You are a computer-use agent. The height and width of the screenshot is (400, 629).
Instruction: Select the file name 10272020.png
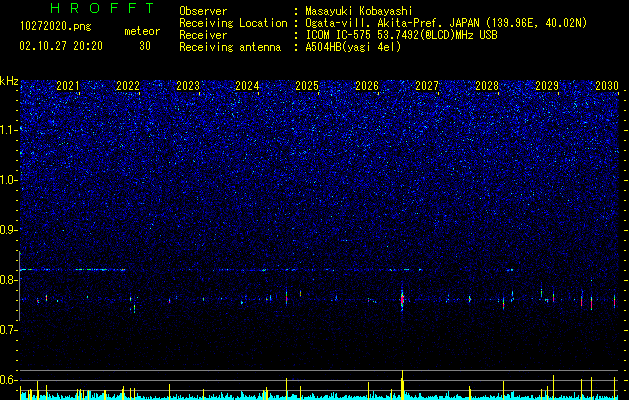56,27
